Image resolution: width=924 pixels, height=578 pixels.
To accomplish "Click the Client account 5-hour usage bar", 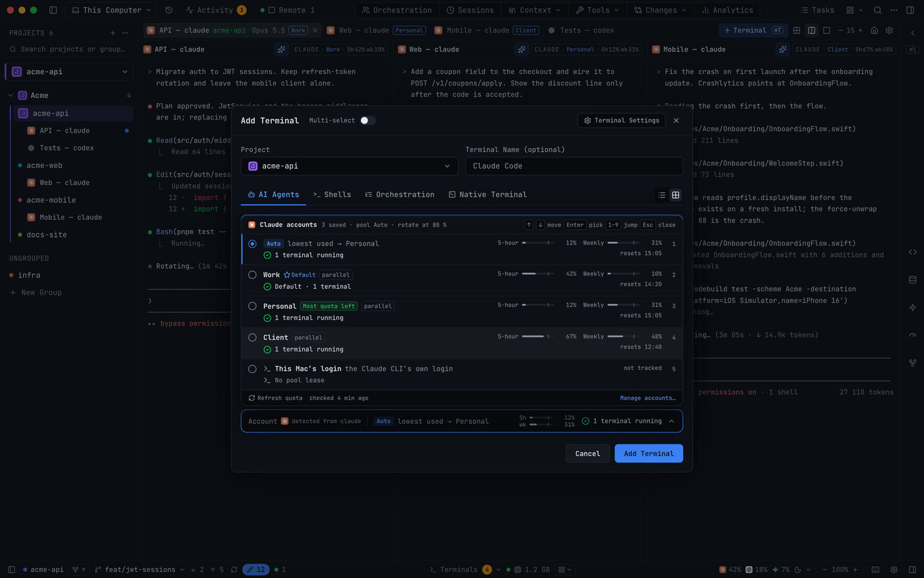I will tap(538, 337).
